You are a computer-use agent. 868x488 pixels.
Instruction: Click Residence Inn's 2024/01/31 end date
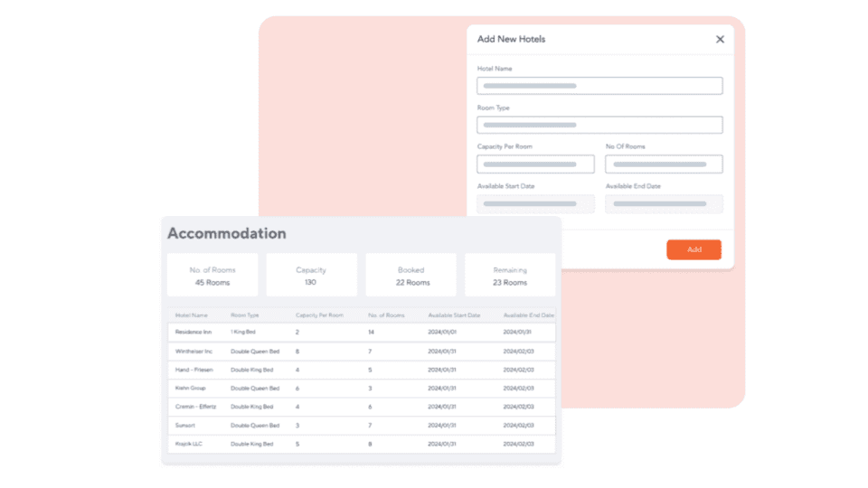517,332
